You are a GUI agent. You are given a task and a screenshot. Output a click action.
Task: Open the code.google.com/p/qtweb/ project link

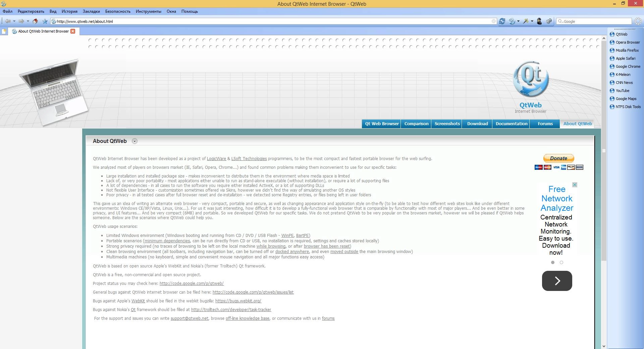pyautogui.click(x=192, y=284)
